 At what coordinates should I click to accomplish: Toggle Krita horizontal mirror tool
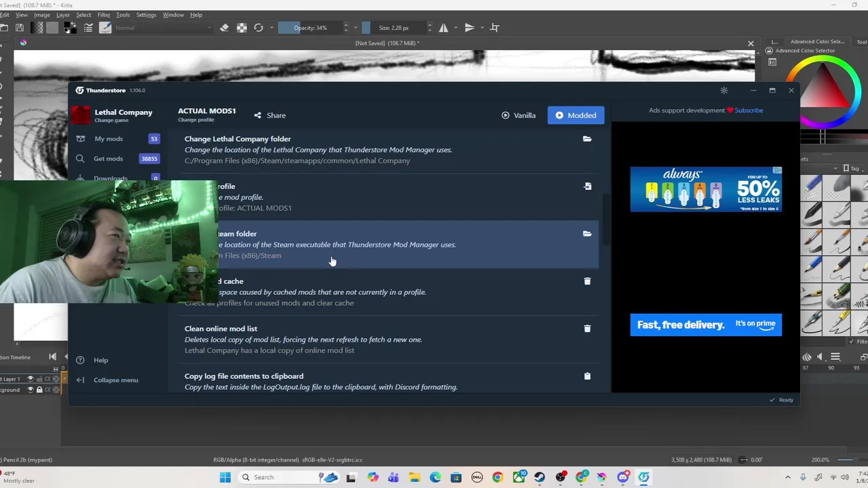click(x=443, y=28)
